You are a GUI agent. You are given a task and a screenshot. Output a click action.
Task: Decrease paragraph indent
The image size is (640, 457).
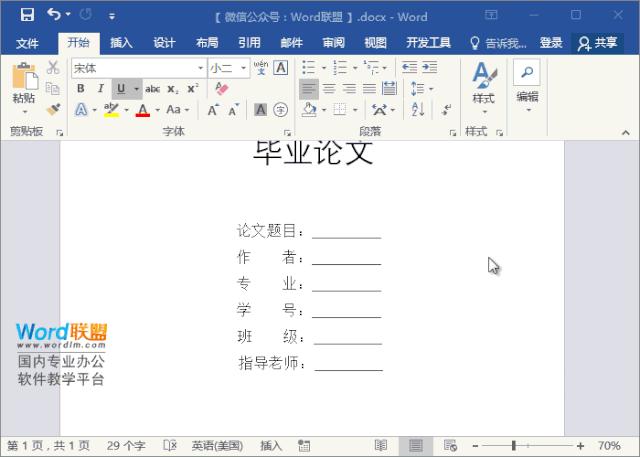pyautogui.click(x=409, y=67)
